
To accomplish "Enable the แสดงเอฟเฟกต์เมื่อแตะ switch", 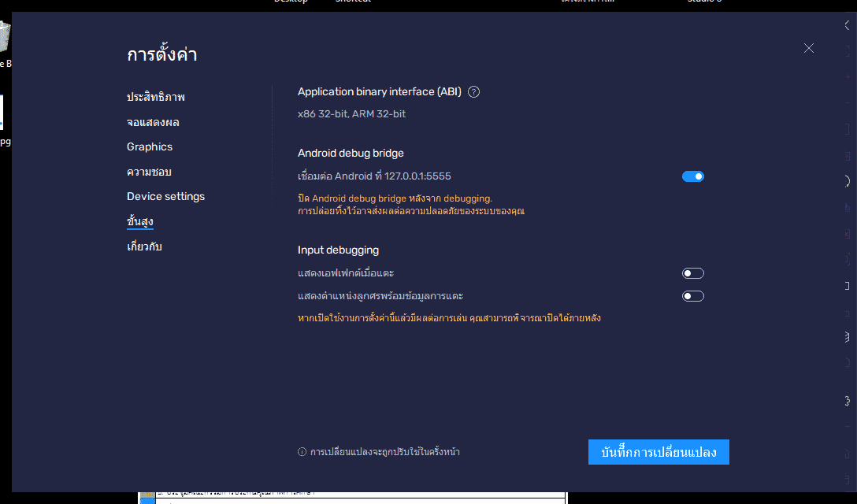I will pos(693,273).
